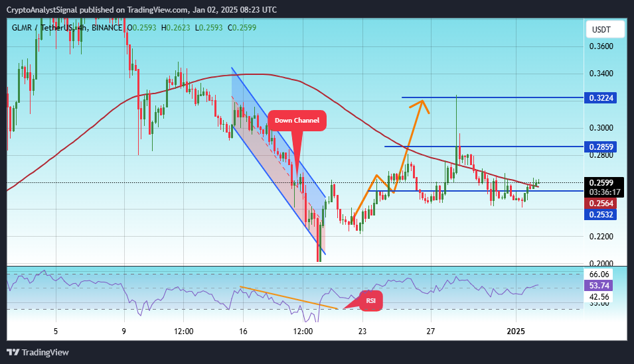
Task: Click the TradingView logo at bottom left
Action: (x=38, y=352)
